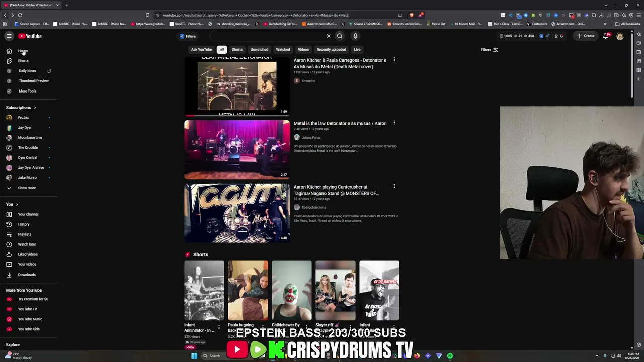Expand the Subscriptions section chevron
The image size is (644, 362).
[35, 108]
